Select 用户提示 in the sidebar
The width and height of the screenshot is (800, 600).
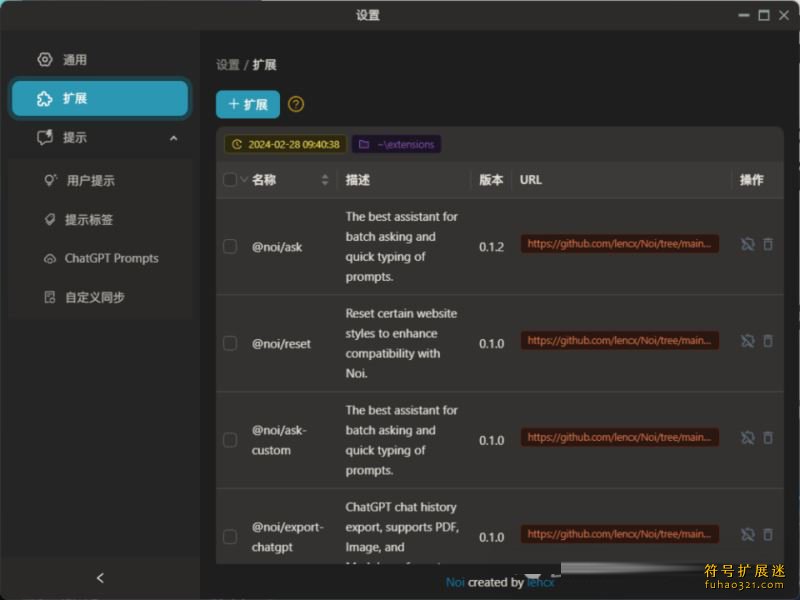click(90, 181)
